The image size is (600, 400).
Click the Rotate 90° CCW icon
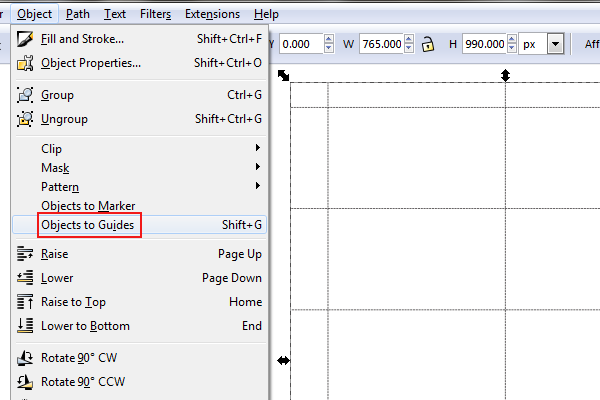point(25,382)
